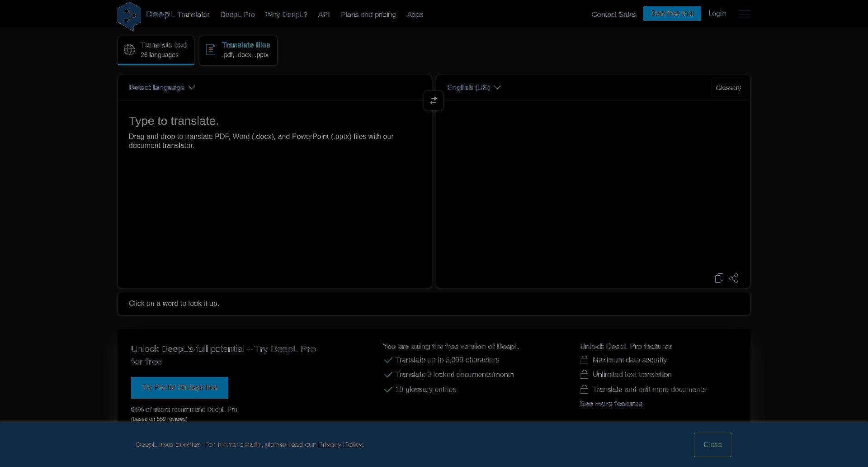The height and width of the screenshot is (467, 868).
Task: Close the cookie notice banner
Action: point(712,445)
